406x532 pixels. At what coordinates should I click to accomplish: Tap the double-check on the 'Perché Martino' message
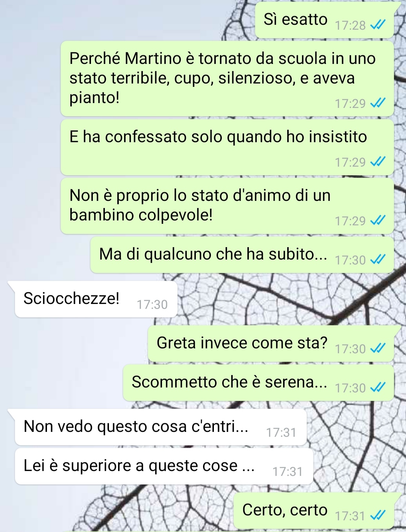click(x=378, y=103)
